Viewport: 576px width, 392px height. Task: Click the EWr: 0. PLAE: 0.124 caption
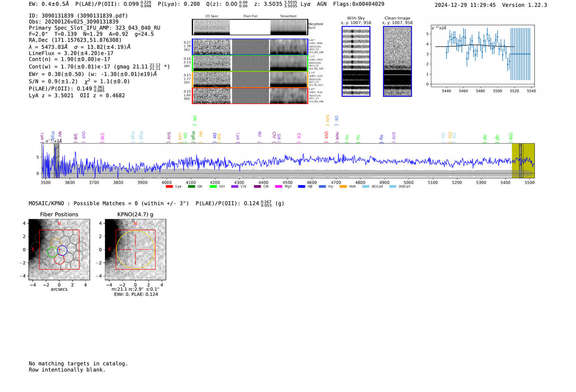[136, 294]
